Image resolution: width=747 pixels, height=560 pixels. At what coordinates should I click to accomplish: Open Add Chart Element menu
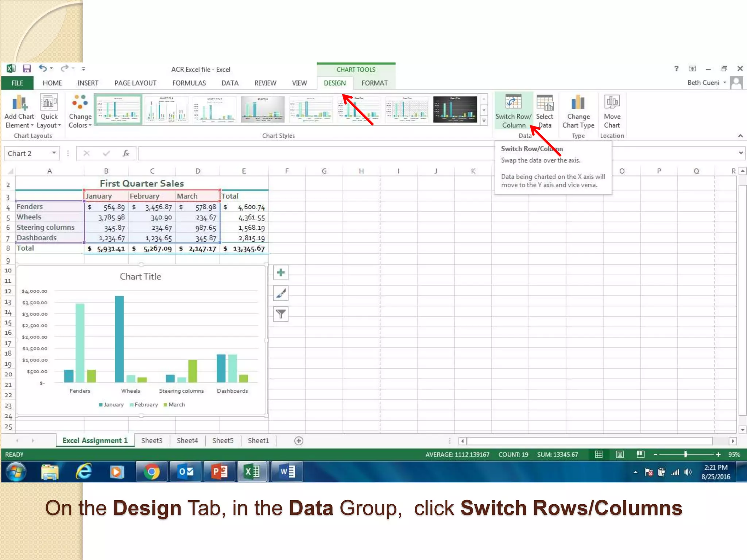point(19,112)
